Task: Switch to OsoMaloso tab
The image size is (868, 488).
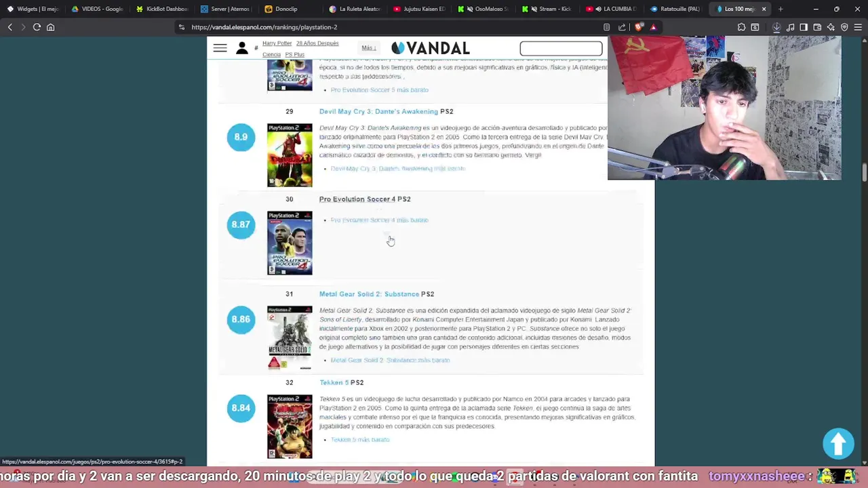Action: tap(484, 9)
